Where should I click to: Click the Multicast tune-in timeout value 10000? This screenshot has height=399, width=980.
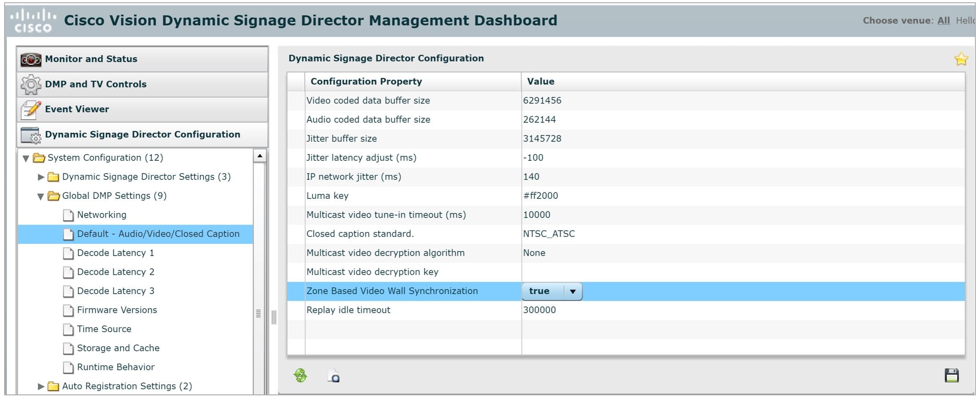coord(537,215)
